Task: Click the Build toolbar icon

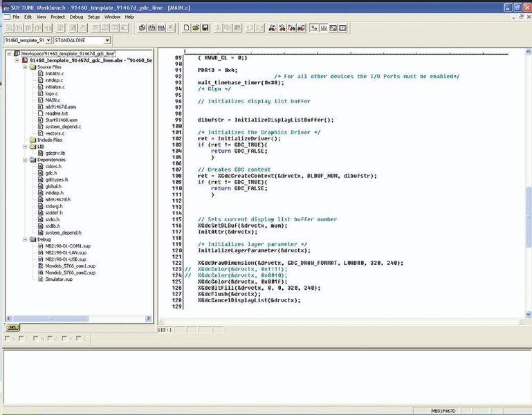Action: tap(161, 28)
